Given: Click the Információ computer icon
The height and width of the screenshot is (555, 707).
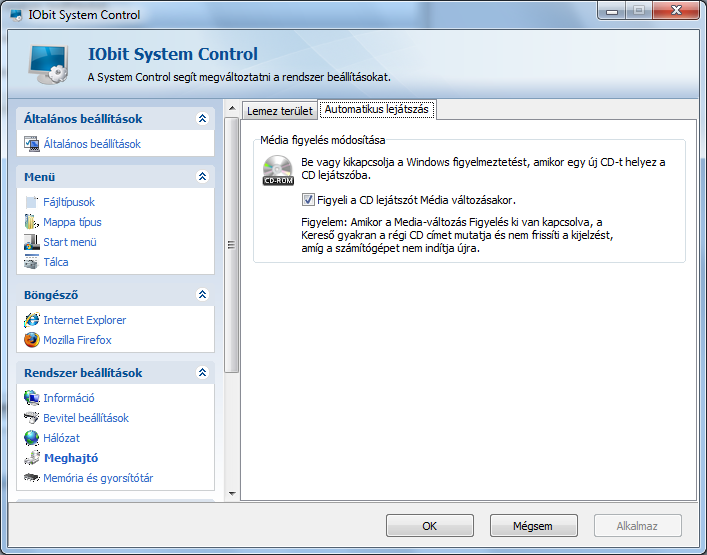Looking at the screenshot, I should tap(32, 398).
